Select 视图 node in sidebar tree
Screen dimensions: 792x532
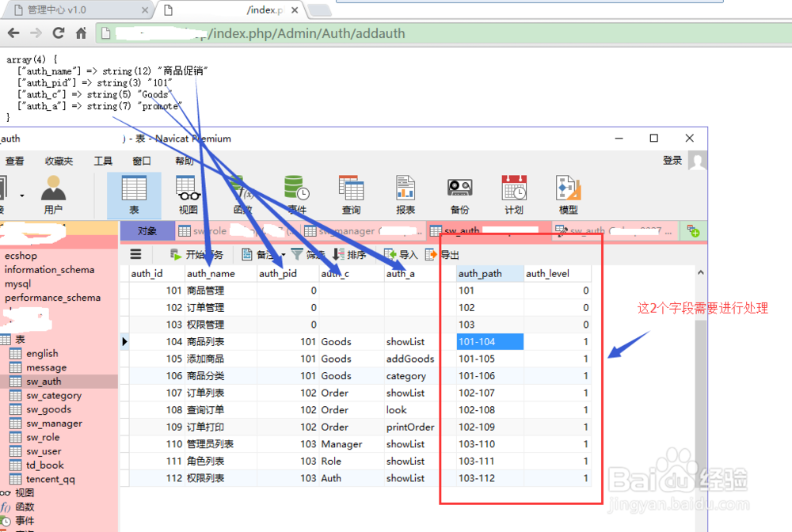click(25, 493)
